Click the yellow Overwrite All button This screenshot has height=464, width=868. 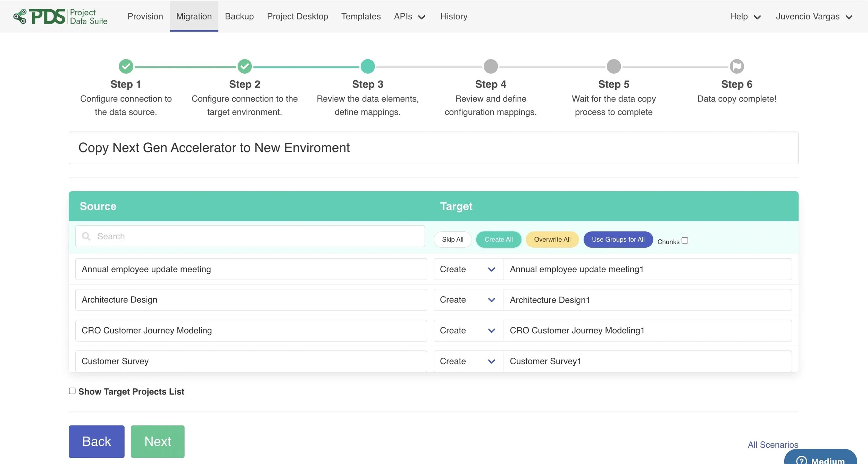coord(552,239)
